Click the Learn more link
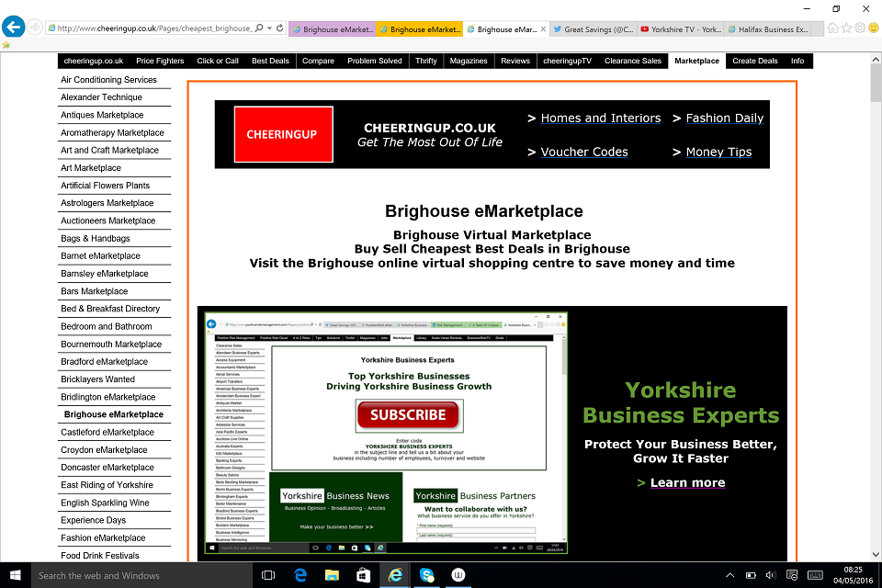 [687, 482]
